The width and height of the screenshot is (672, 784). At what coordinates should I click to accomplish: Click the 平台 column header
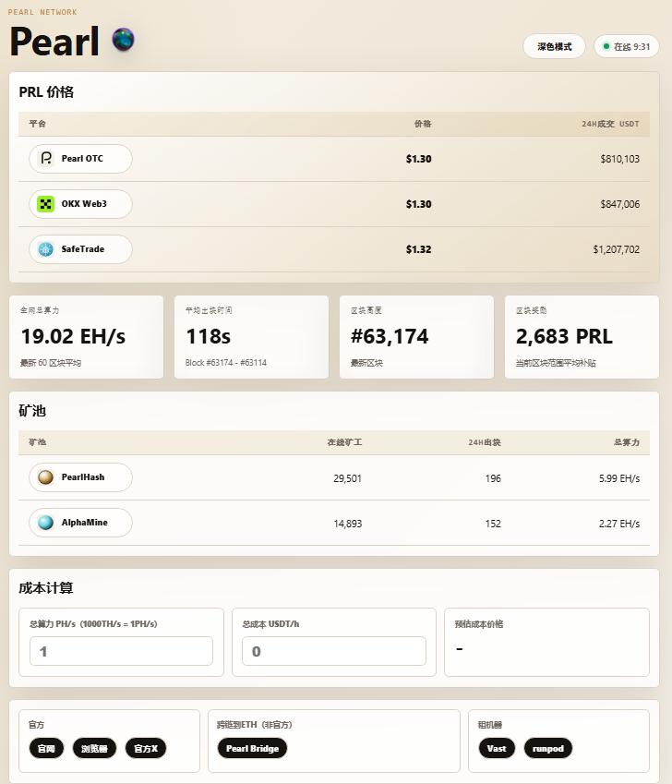click(38, 124)
